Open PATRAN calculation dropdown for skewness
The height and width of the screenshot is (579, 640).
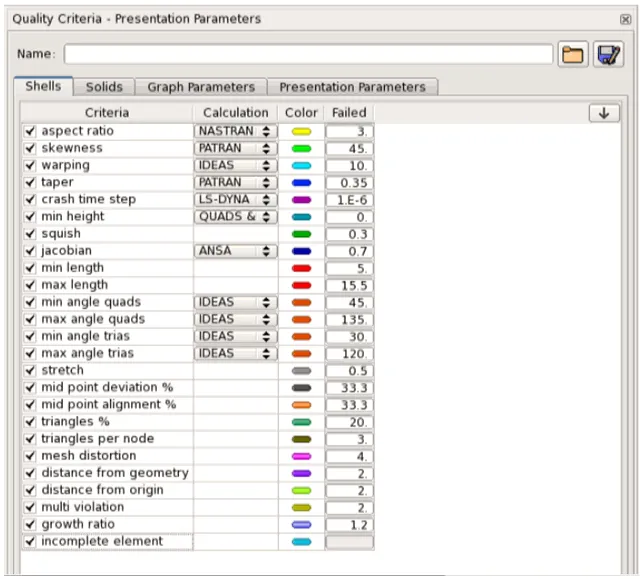coord(236,149)
